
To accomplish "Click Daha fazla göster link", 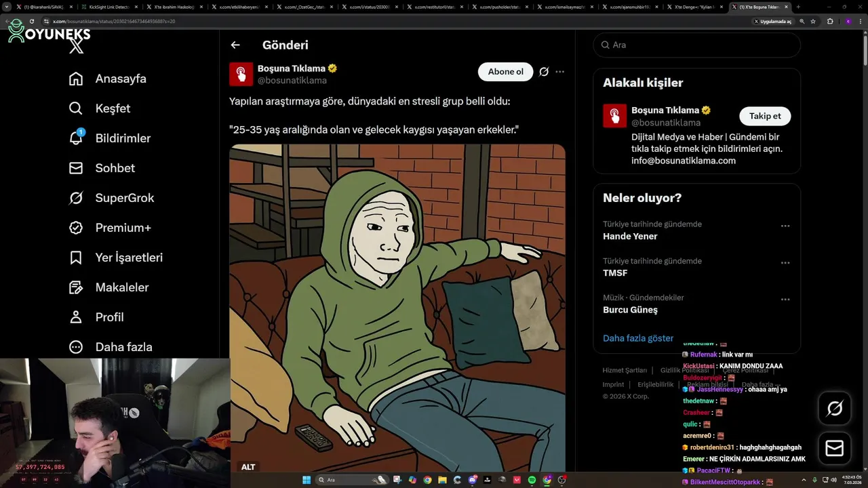I will 638,338.
